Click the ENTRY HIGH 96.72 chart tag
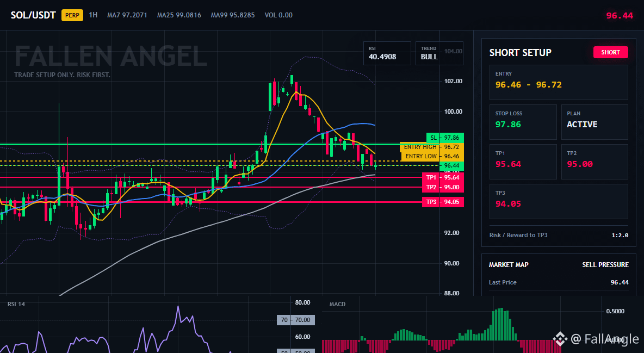The image size is (644, 353). tap(432, 147)
